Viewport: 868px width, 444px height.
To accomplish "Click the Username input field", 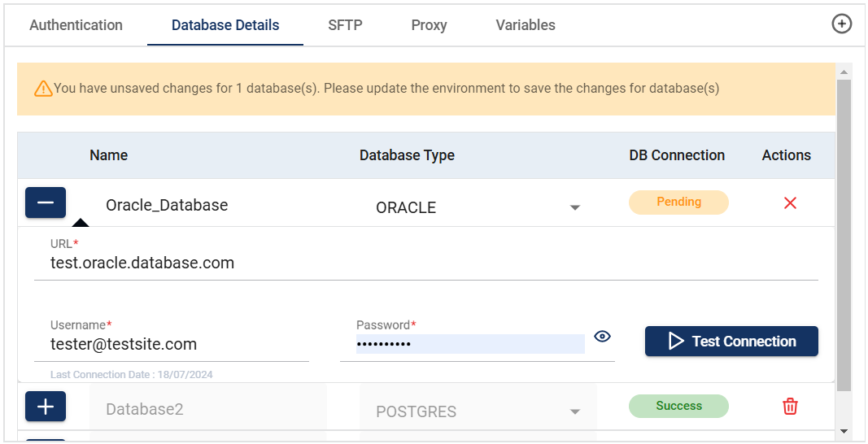I will (x=171, y=345).
